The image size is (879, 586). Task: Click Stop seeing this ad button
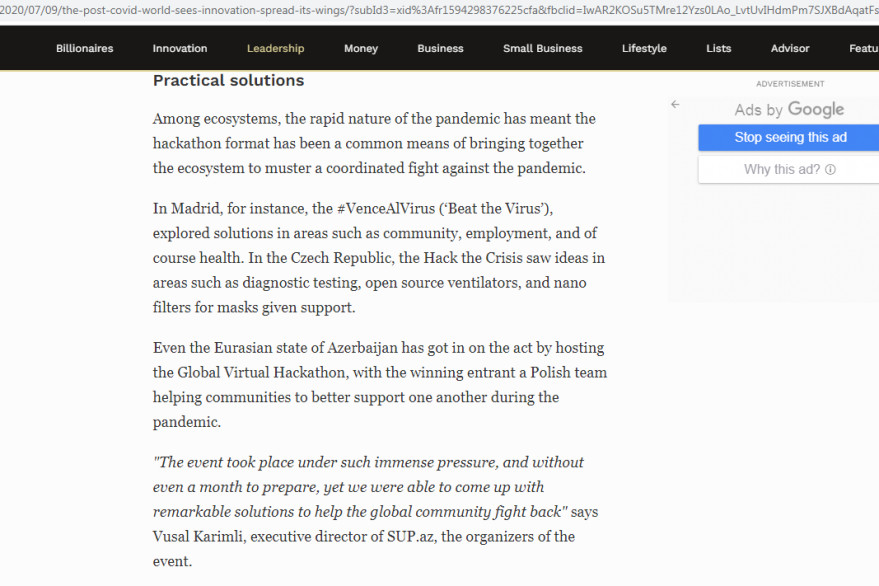(x=790, y=137)
